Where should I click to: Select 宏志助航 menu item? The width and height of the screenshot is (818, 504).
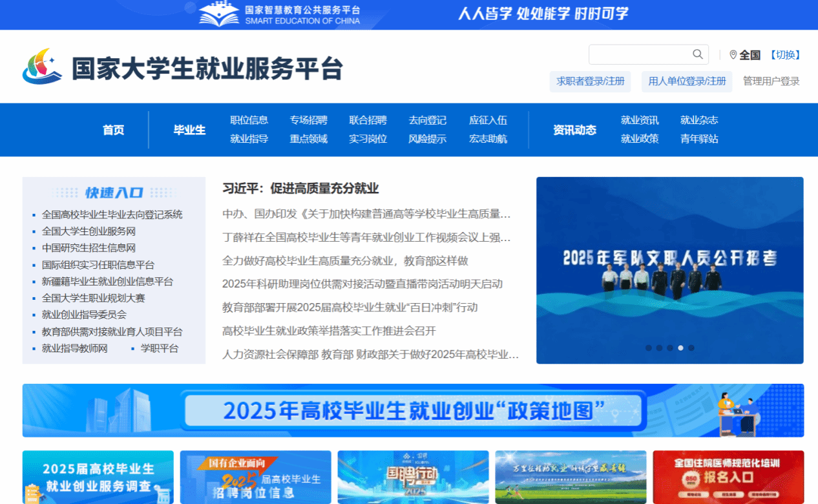click(x=488, y=139)
